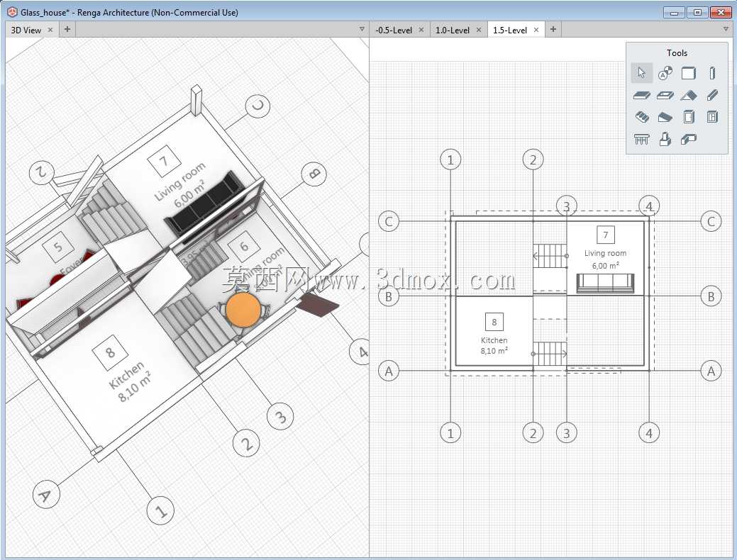
Task: Select the Floor slab tool
Action: click(x=641, y=96)
